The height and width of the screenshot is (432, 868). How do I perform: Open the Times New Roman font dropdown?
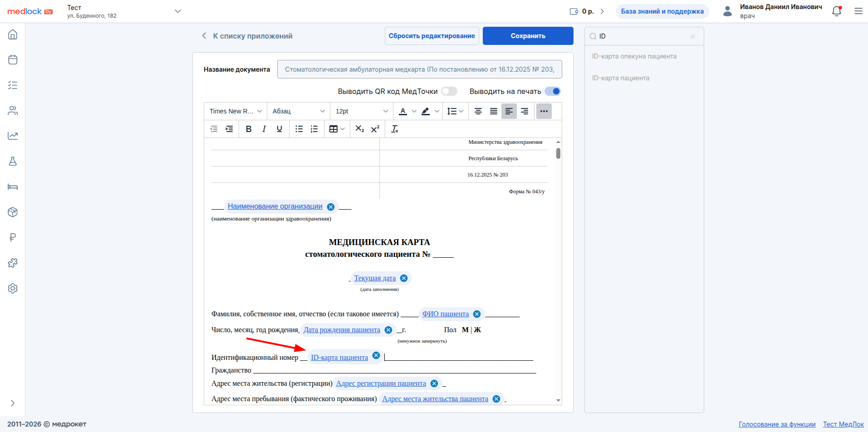235,111
